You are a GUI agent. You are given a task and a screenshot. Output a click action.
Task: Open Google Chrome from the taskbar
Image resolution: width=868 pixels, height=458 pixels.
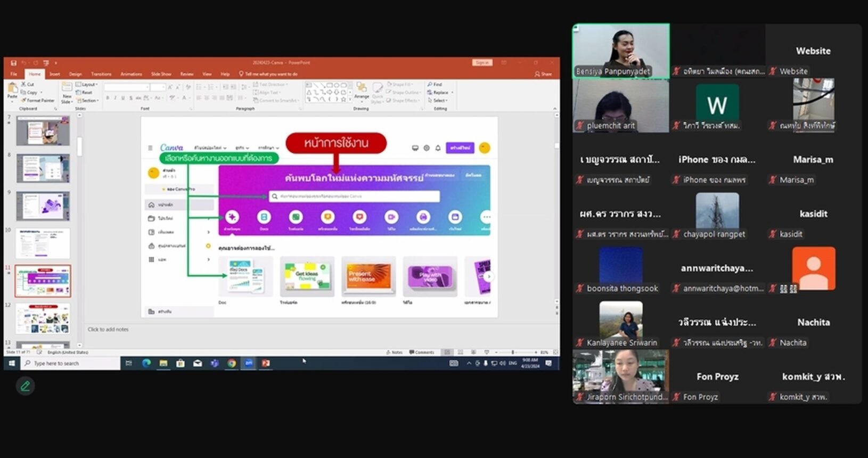tap(232, 363)
